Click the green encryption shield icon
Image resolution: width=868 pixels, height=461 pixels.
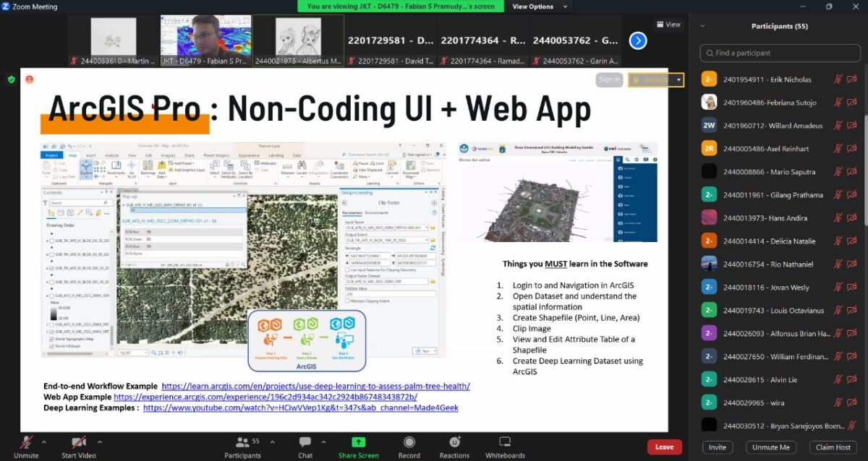coord(12,79)
